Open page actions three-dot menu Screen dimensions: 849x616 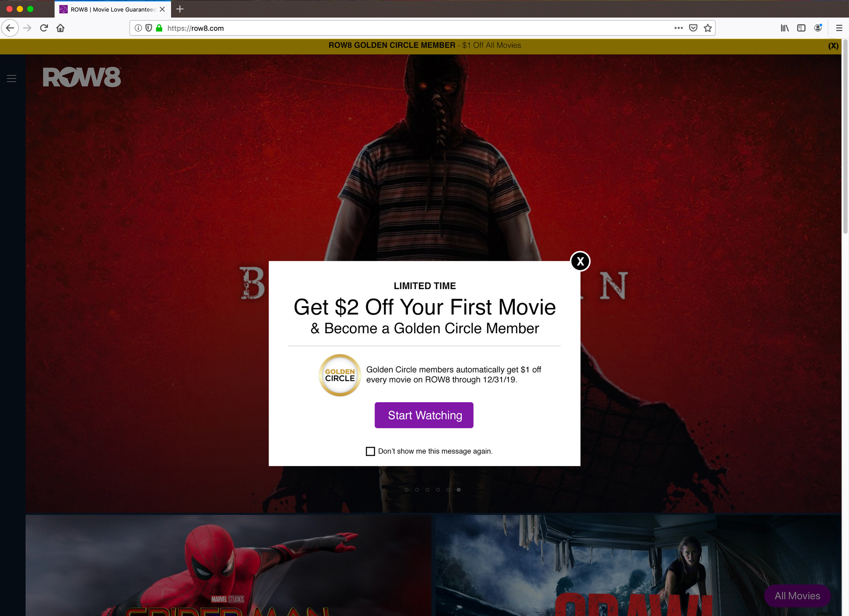[x=678, y=28]
